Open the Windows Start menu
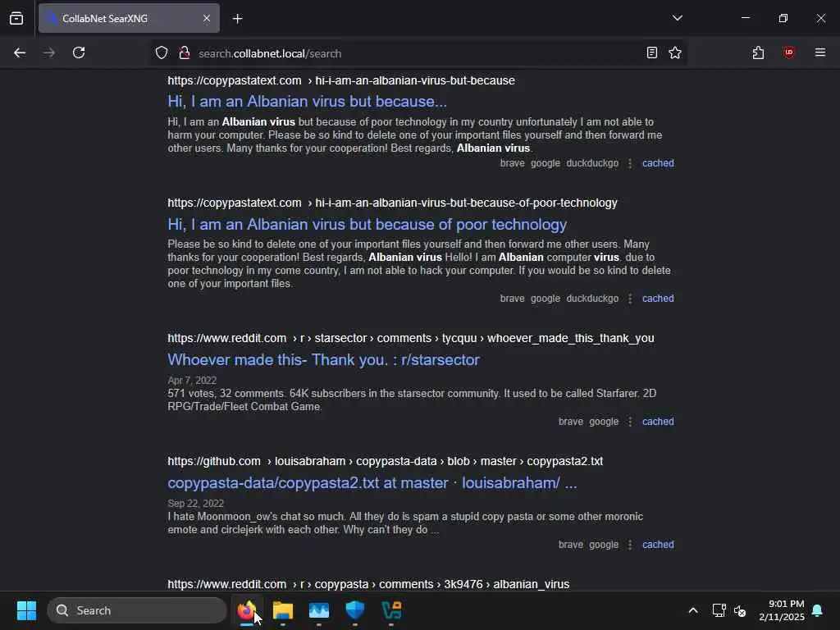Image resolution: width=840 pixels, height=630 pixels. pos(26,610)
